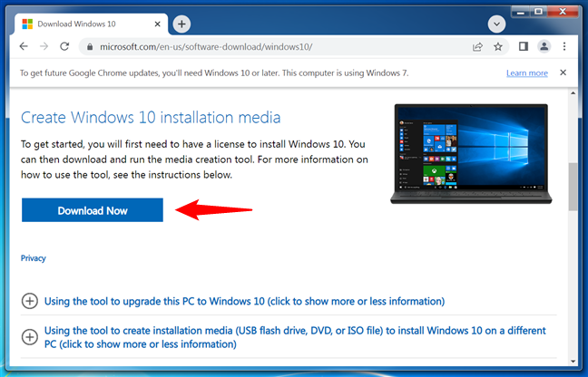Viewport: 588px width, 377px height.
Task: Open the Chrome profile menu
Action: [x=544, y=46]
